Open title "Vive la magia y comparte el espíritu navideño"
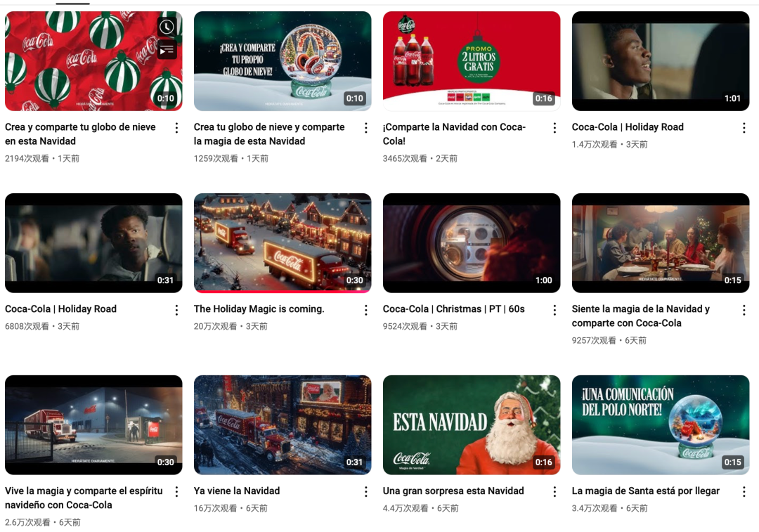 pyautogui.click(x=84, y=498)
